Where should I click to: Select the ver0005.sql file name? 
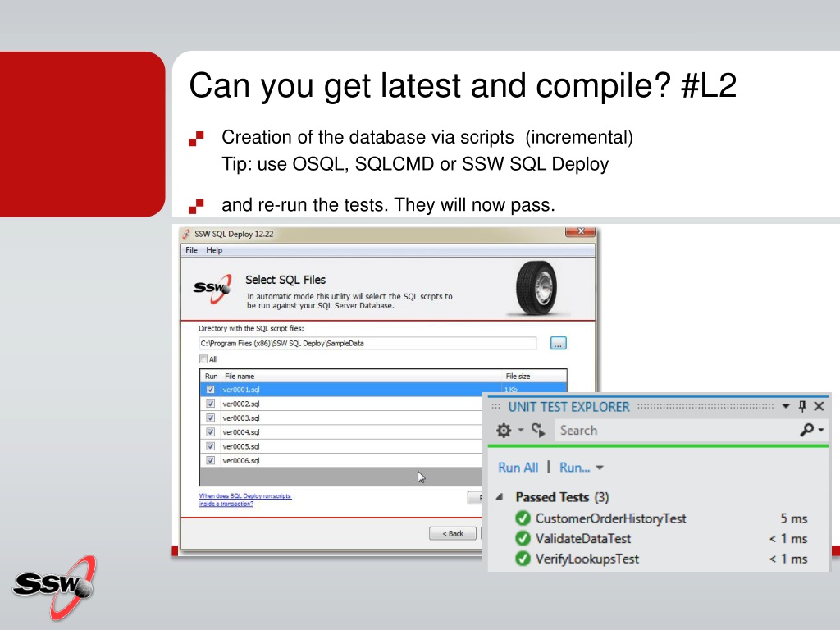click(241, 446)
